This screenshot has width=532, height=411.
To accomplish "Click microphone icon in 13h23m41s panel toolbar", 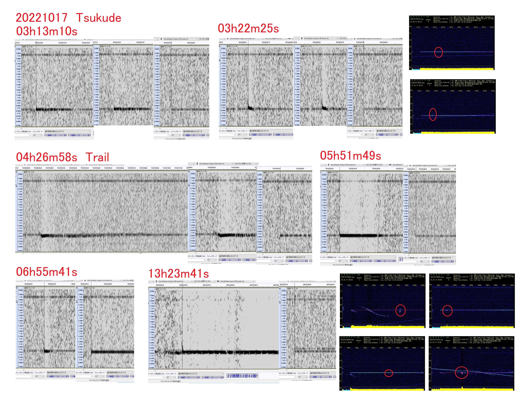I will 156,281.
